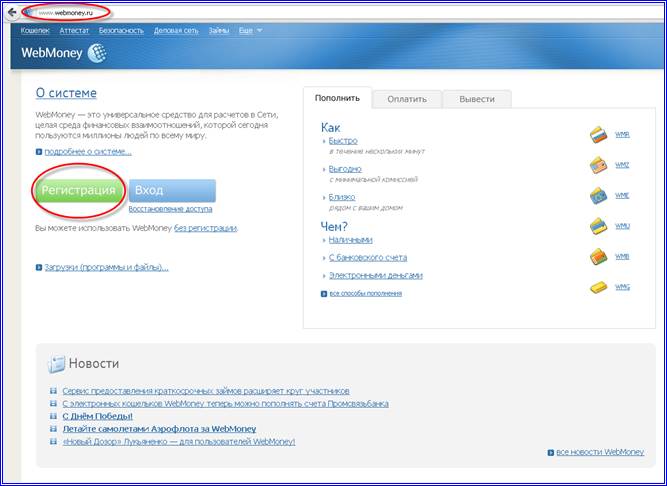667x486 pixels.
Task: Switch to the Пополнить tab
Action: point(337,98)
